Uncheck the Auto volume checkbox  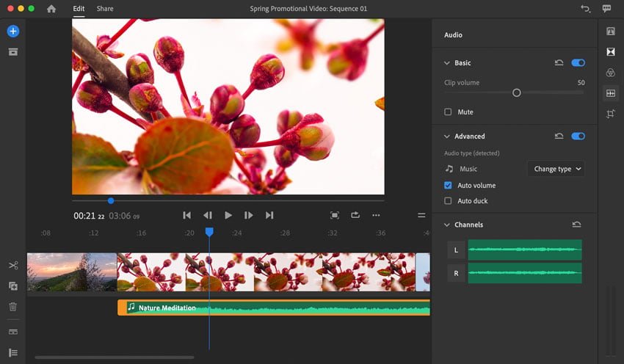(448, 186)
